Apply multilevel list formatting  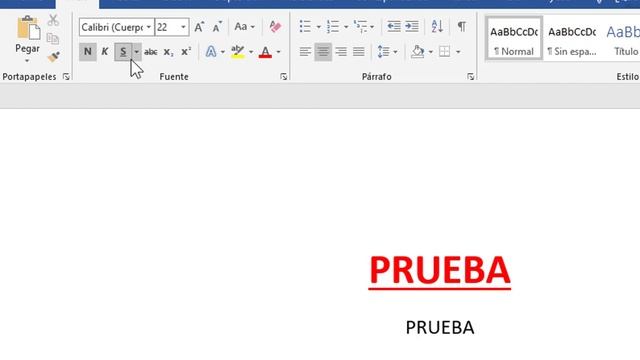click(x=360, y=27)
